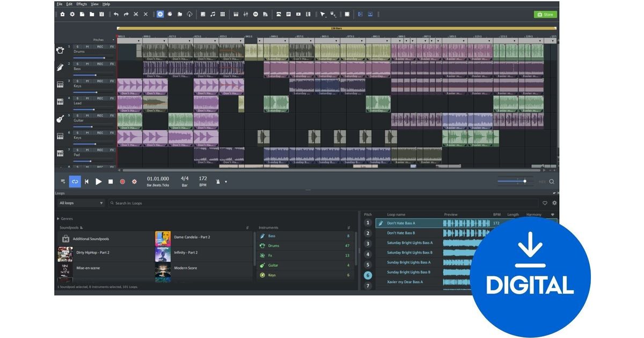Click the Home icon in the top toolbar

(62, 14)
